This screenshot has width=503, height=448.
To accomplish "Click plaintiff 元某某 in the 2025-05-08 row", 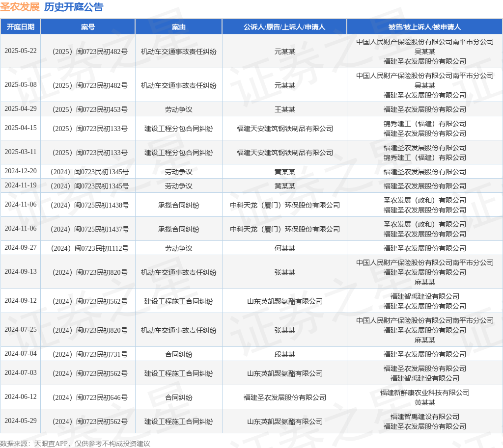I will (x=284, y=85).
